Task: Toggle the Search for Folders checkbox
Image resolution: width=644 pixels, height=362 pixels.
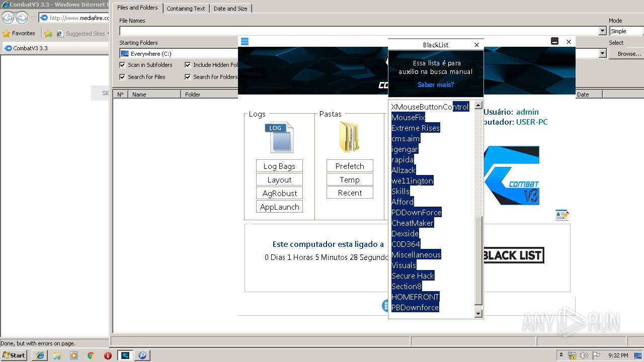Action: 188,77
